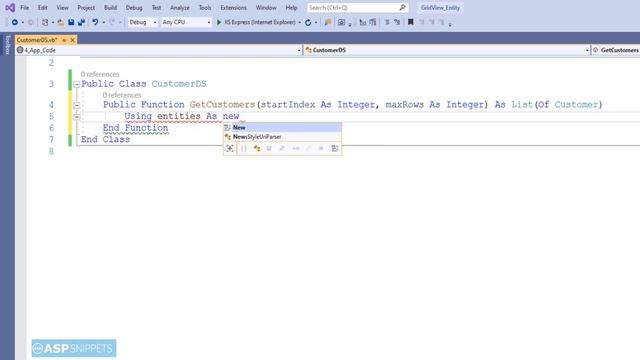Open the Edit menu
The width and height of the screenshot is (640, 360).
click(42, 8)
